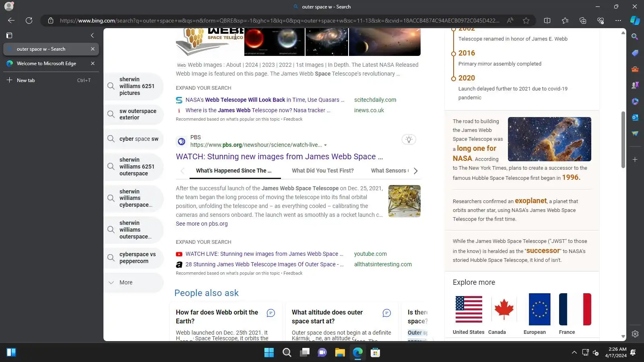644x362 pixels.
Task: Open the Favorites list
Action: pos(565,21)
